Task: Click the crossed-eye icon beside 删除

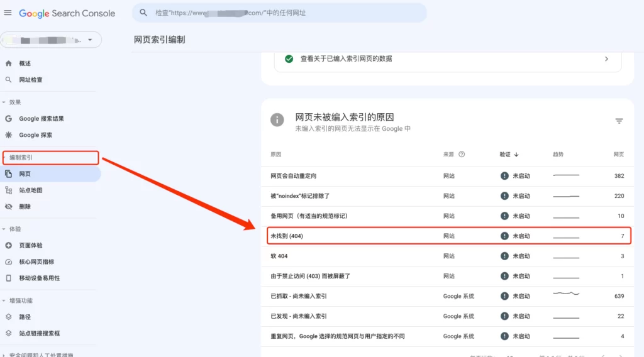Action: pyautogui.click(x=9, y=206)
